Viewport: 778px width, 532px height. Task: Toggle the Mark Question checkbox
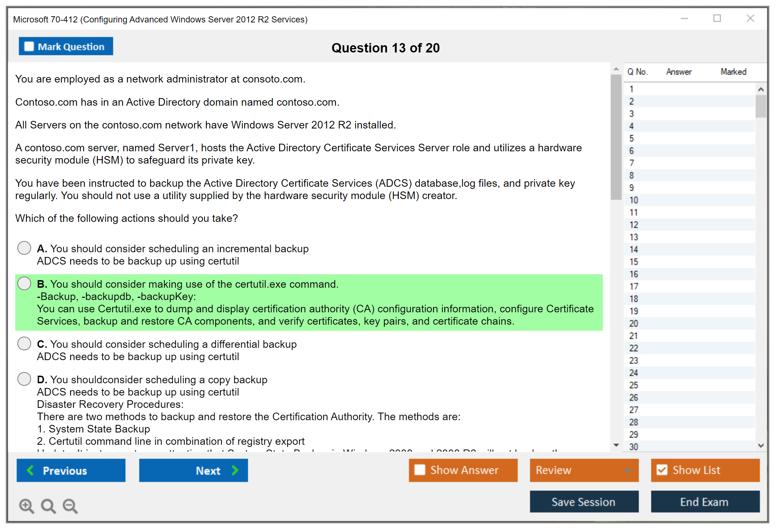click(29, 47)
